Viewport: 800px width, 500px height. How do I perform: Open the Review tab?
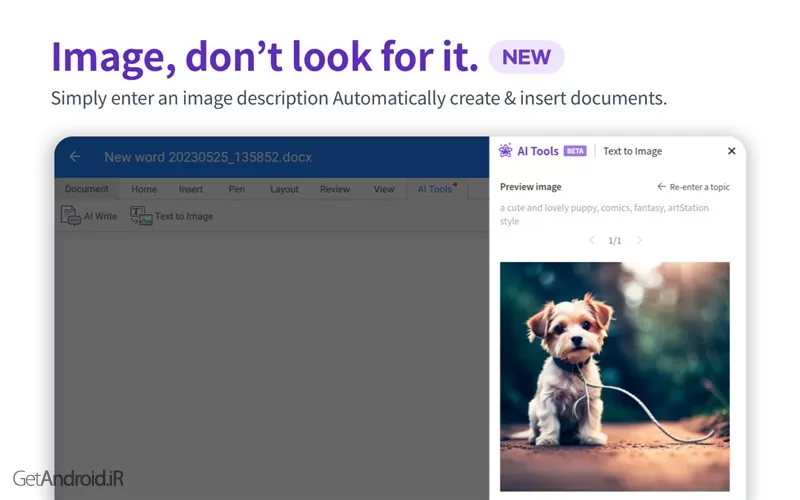coord(335,189)
